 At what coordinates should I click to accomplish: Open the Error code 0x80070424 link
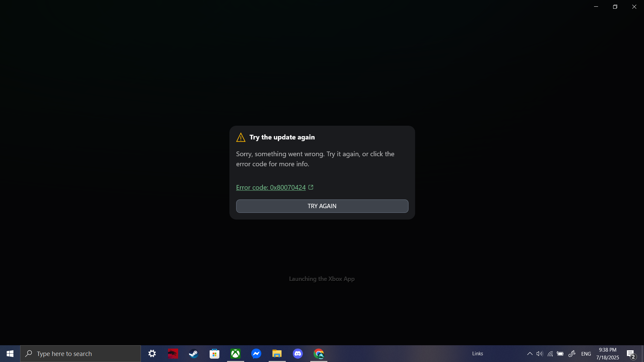pos(275,187)
